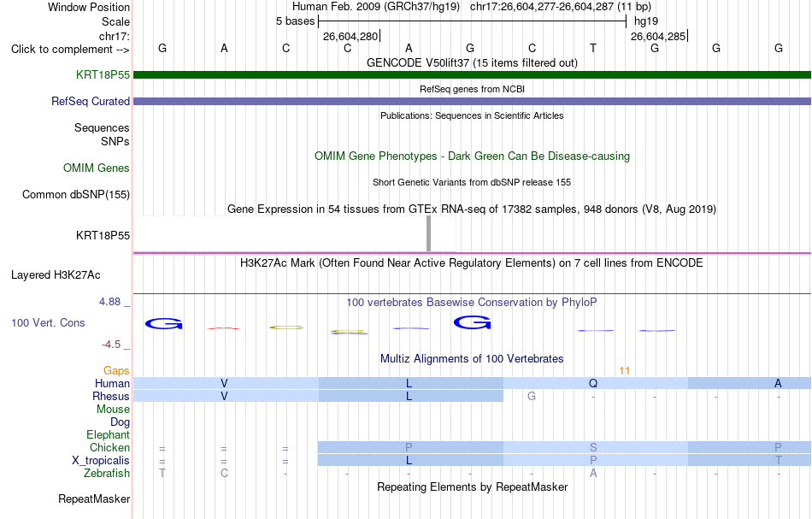Image resolution: width=812 pixels, height=519 pixels.
Task: Click the green KRT18P55 GENCODE track label
Action: tap(103, 74)
